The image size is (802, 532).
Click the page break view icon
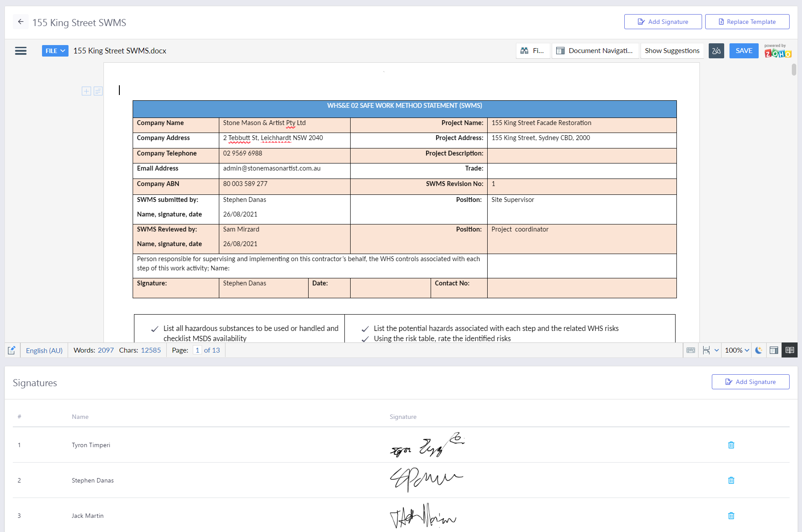point(707,350)
